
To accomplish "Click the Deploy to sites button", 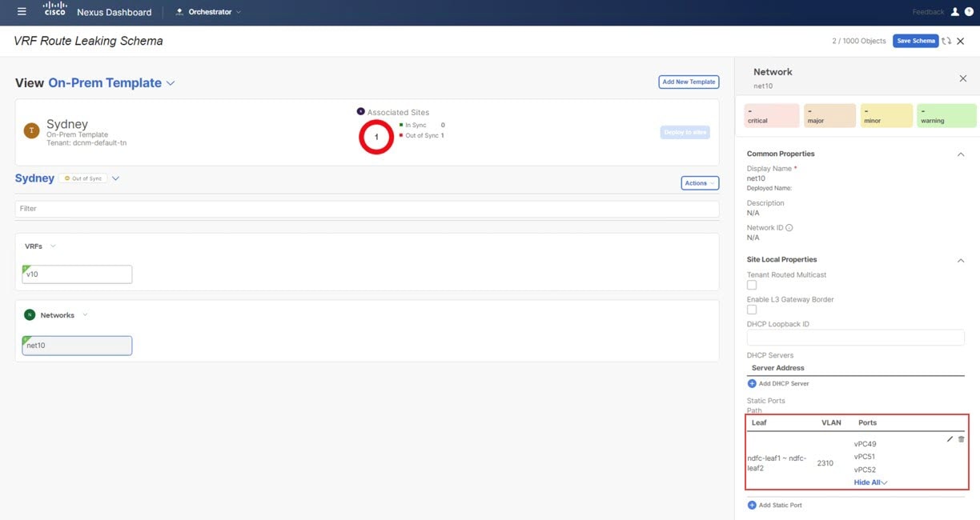I will click(685, 132).
